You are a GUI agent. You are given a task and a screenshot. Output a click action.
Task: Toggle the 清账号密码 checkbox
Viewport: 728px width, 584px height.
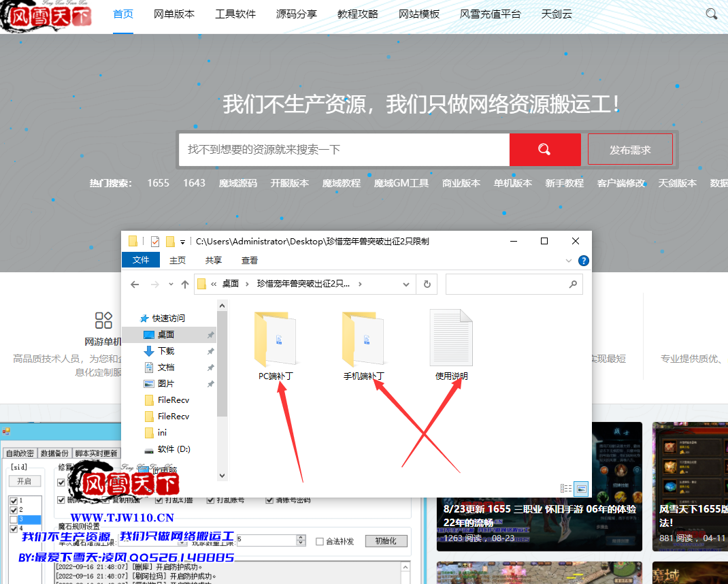[269, 500]
